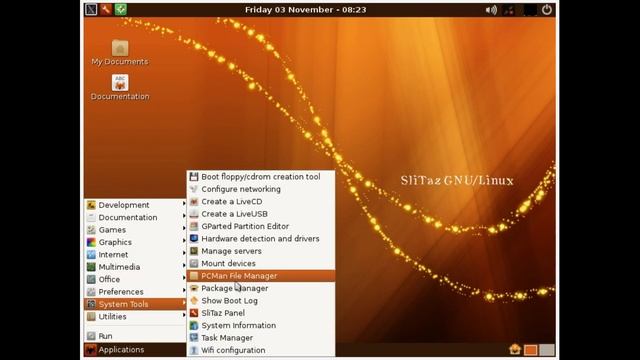Expand the Preferences submenu arrow

184,290
